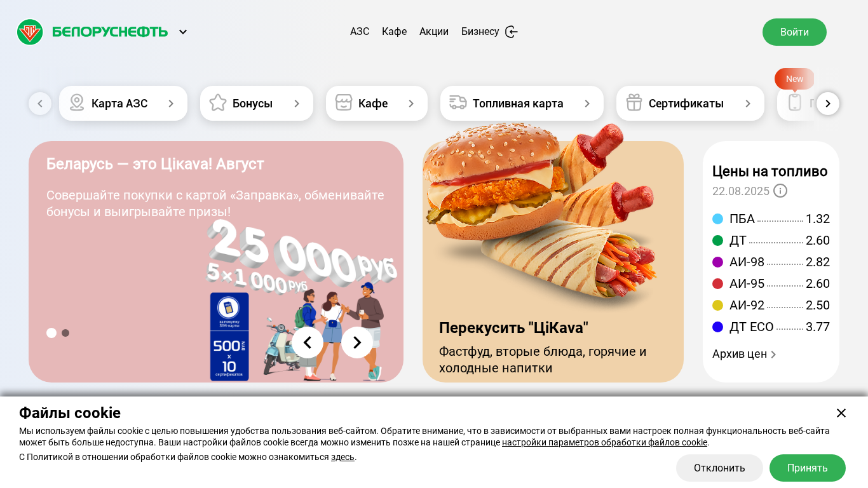Show next promo banner slide
868x488 pixels.
point(357,342)
